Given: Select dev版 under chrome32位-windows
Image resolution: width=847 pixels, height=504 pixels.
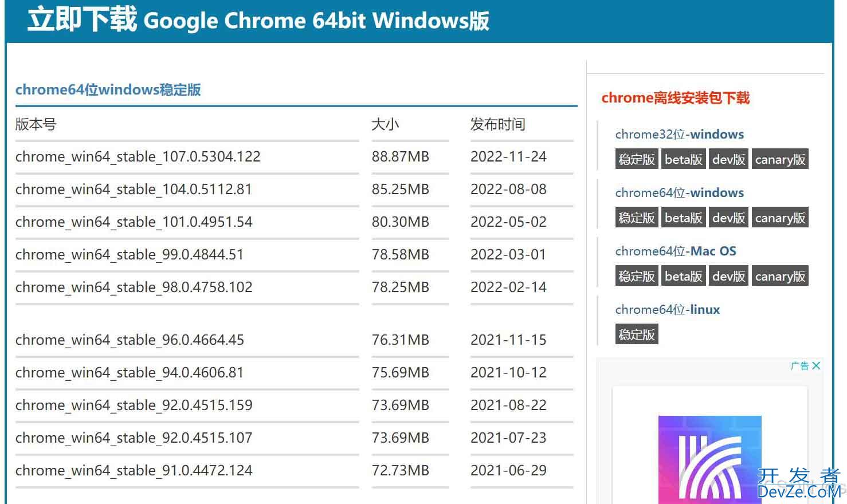Looking at the screenshot, I should coord(729,159).
